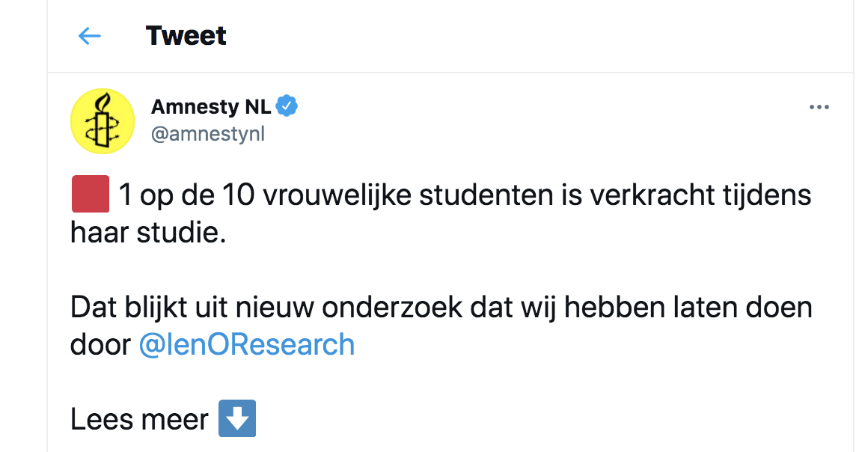Click the word "door" before mention

(x=100, y=344)
